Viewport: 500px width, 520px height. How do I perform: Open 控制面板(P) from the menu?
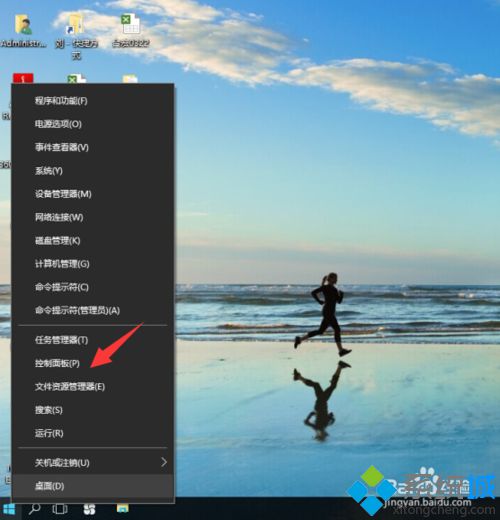[x=93, y=363]
